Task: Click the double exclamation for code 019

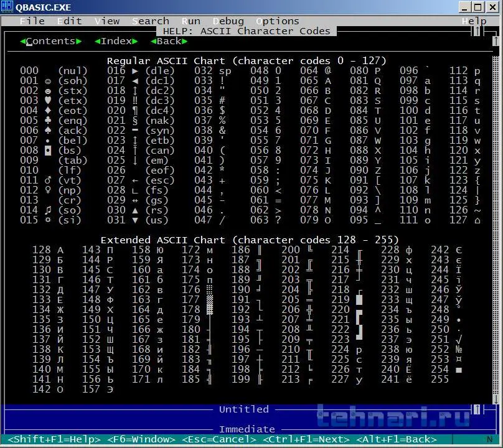Action: click(135, 100)
